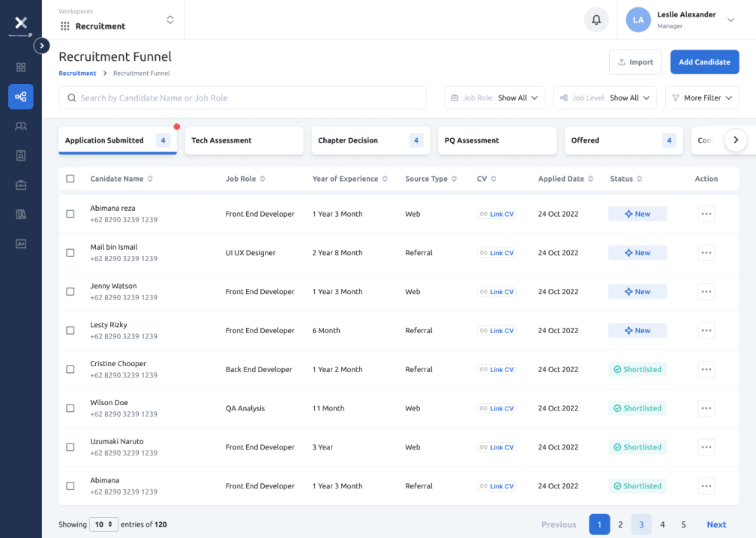Open Link CV for Mail bin Ismail
Image resolution: width=756 pixels, height=538 pixels.
tap(496, 253)
